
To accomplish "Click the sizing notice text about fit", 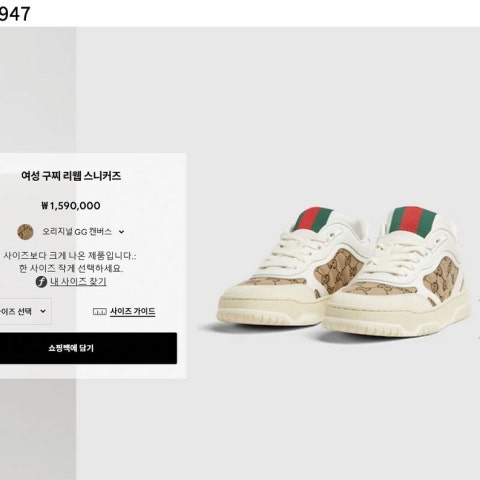I will coord(70,262).
